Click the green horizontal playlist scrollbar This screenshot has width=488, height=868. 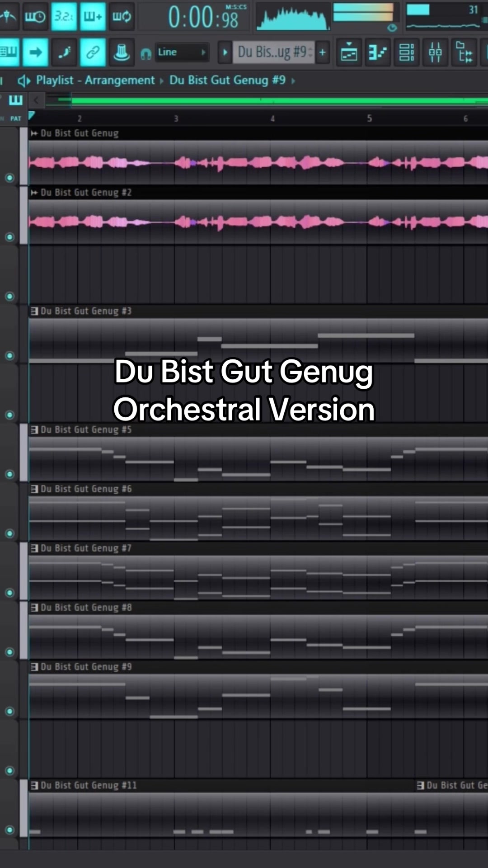tap(279, 100)
